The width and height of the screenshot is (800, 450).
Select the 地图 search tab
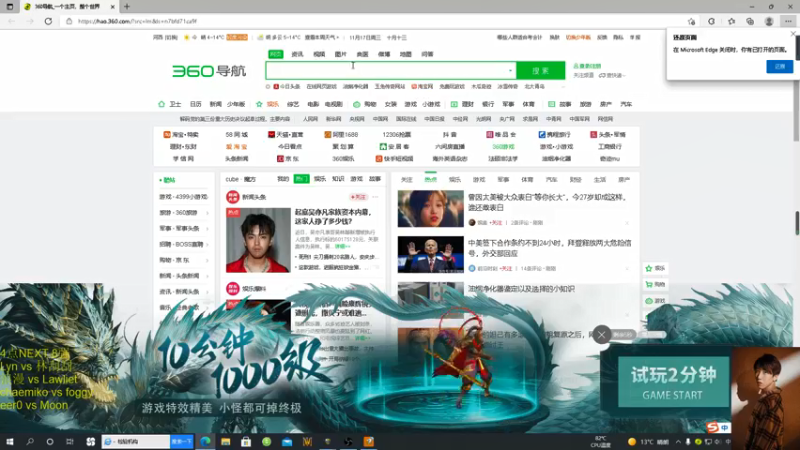[x=405, y=54]
